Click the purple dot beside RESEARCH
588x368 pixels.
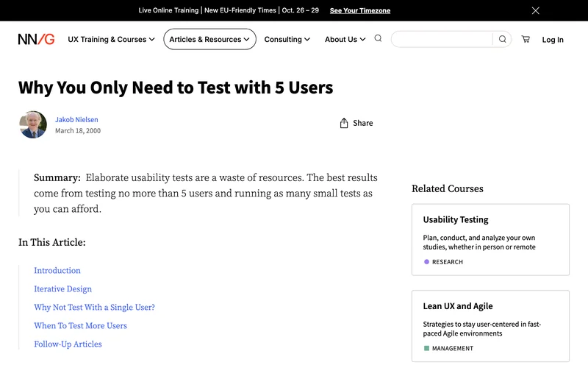426,262
